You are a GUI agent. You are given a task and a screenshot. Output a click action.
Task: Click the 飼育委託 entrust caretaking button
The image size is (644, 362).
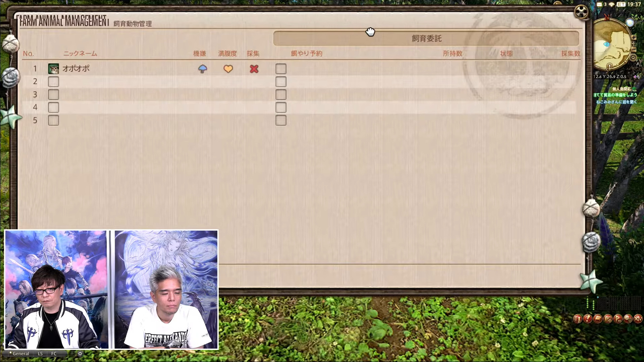(x=426, y=39)
